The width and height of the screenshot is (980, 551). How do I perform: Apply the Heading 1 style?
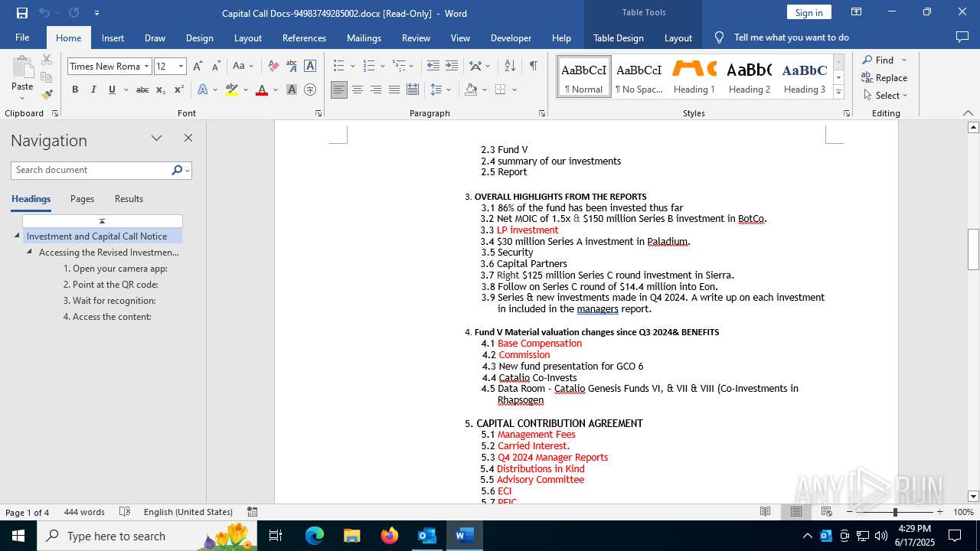point(694,77)
